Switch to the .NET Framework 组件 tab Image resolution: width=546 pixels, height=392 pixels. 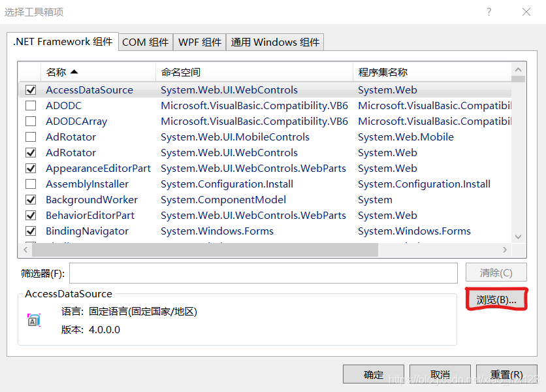63,42
